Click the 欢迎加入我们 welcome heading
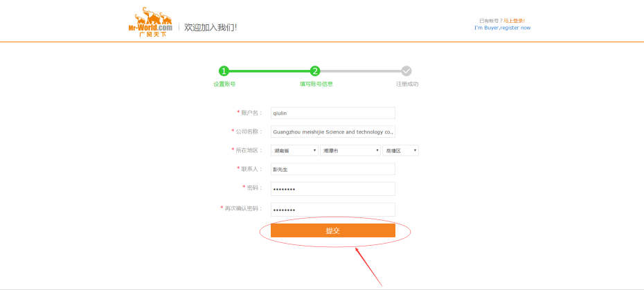The height and width of the screenshot is (290, 644). pyautogui.click(x=211, y=27)
